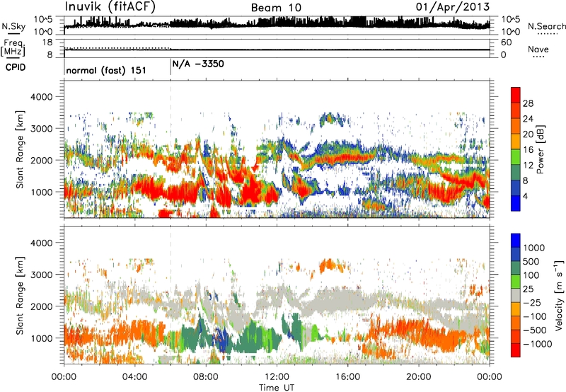Click the '16:00' time axis label
Image resolution: width=566 pixels, height=392 pixels.
347,377
